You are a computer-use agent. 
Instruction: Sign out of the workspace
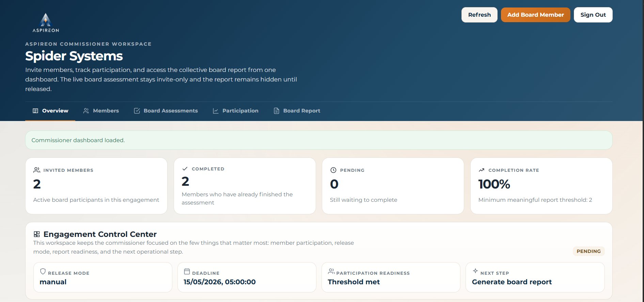pos(593,15)
